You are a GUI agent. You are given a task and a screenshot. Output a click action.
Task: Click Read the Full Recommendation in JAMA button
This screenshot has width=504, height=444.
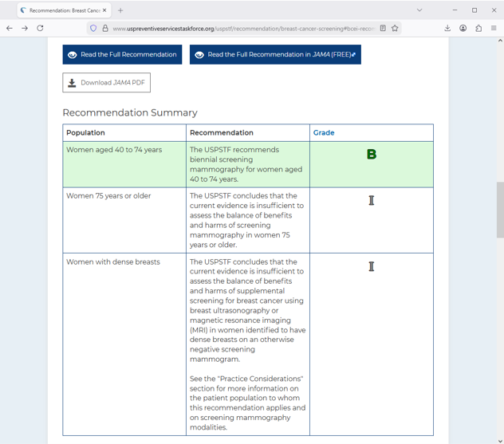tap(275, 54)
